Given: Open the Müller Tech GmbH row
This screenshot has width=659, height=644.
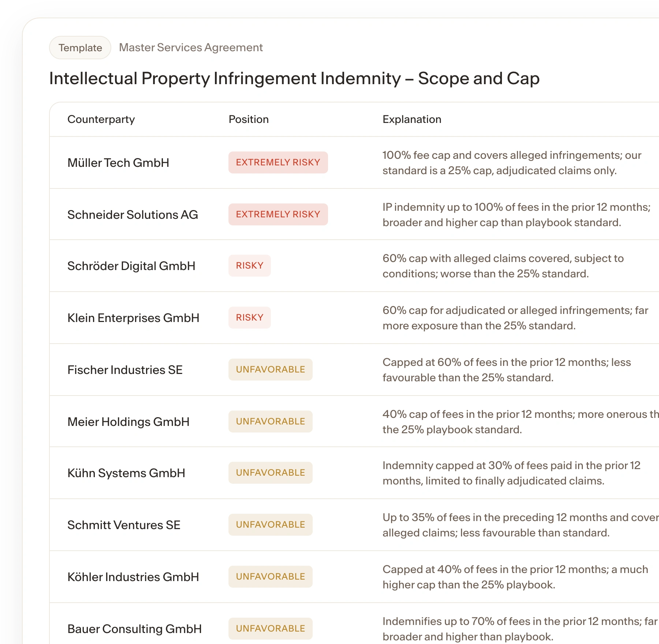Looking at the screenshot, I should click(x=354, y=163).
